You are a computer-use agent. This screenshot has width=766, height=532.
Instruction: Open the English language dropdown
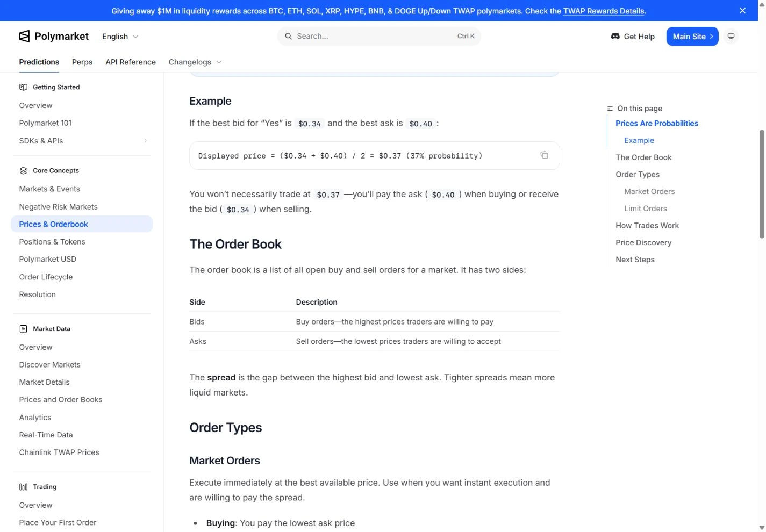(x=120, y=37)
